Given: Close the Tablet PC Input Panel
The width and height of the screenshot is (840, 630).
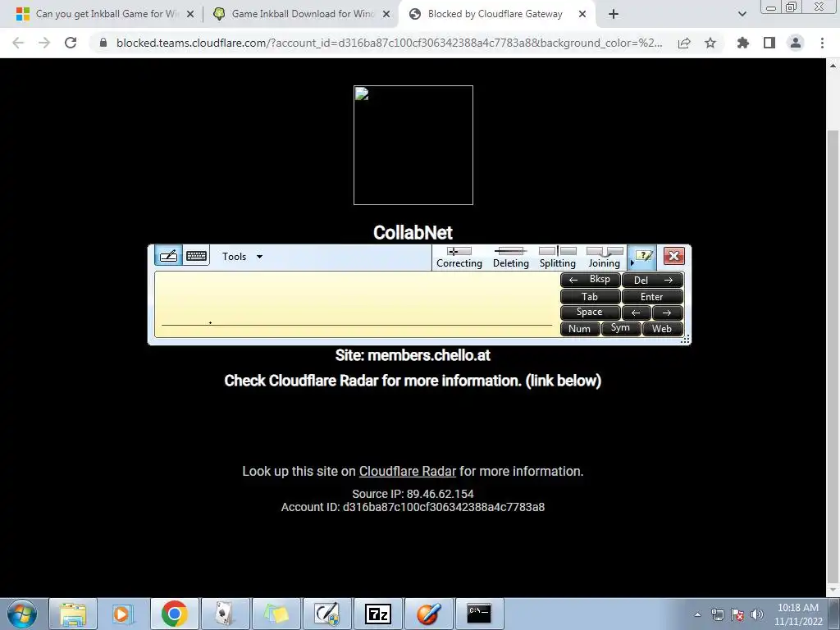Looking at the screenshot, I should [674, 256].
